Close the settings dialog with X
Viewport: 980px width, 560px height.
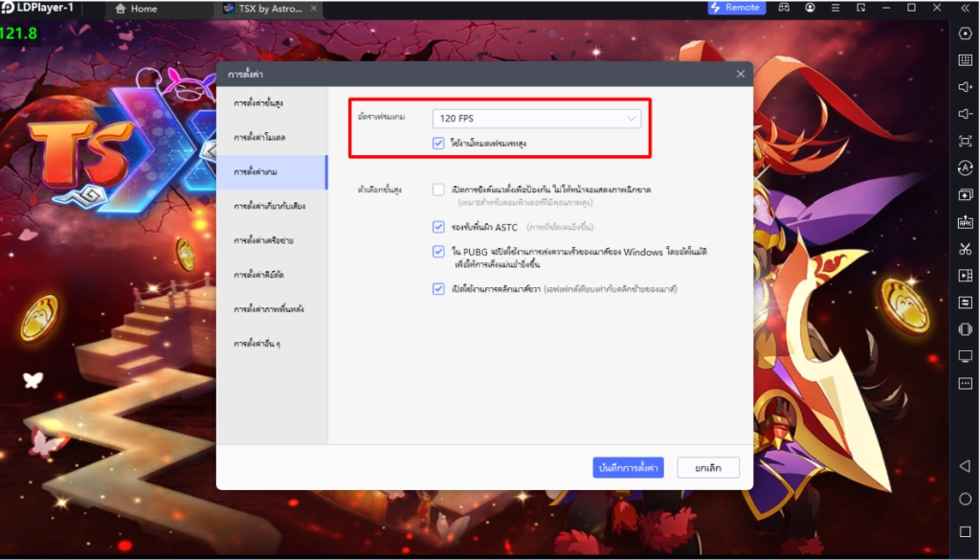click(740, 74)
